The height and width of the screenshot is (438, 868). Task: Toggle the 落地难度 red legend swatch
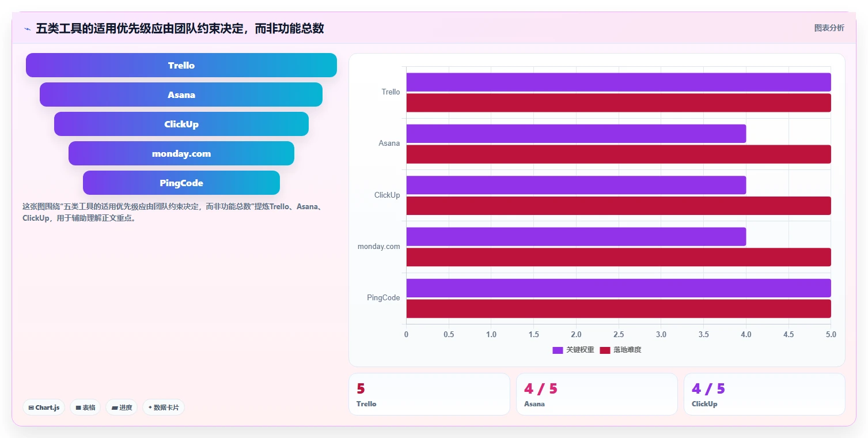[605, 350]
